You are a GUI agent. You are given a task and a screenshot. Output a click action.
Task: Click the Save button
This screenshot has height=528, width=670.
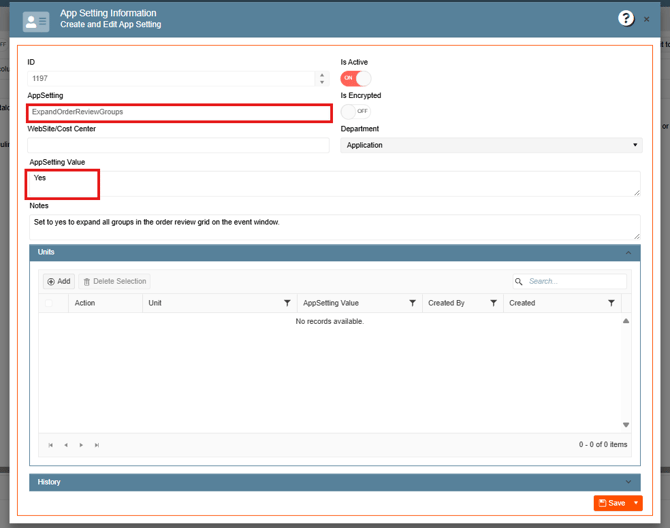(612, 503)
